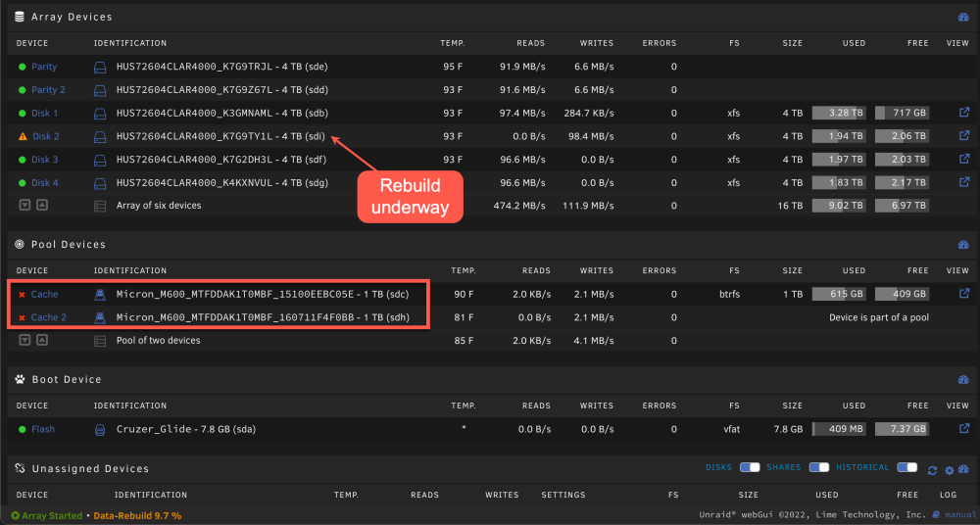The height and width of the screenshot is (525, 980).
Task: Click the Data-Rebuild 9.7 % status text
Action: pos(137,516)
